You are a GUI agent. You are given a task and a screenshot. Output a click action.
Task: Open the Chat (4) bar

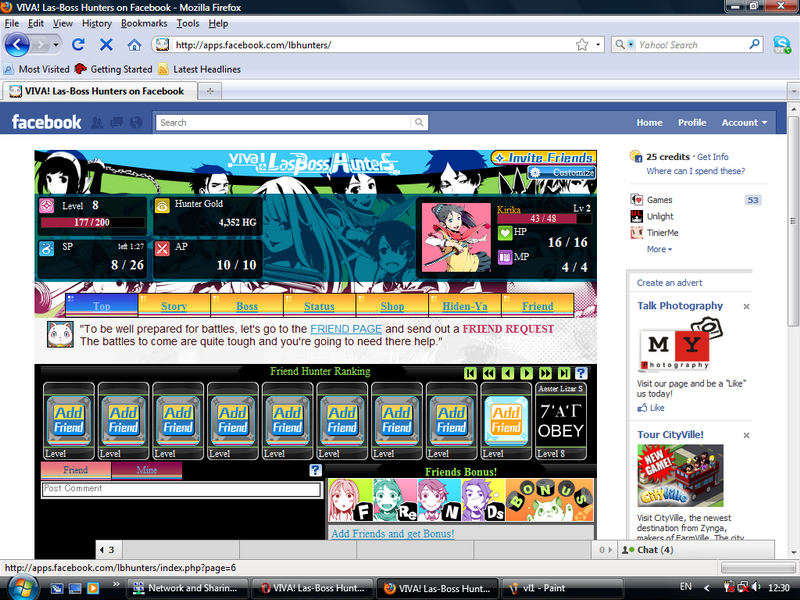(x=696, y=550)
